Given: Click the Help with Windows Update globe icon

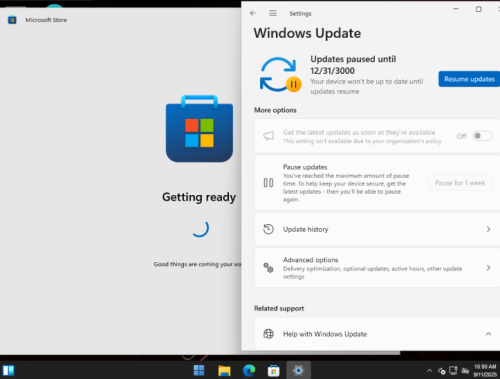Looking at the screenshot, I should 268,334.
